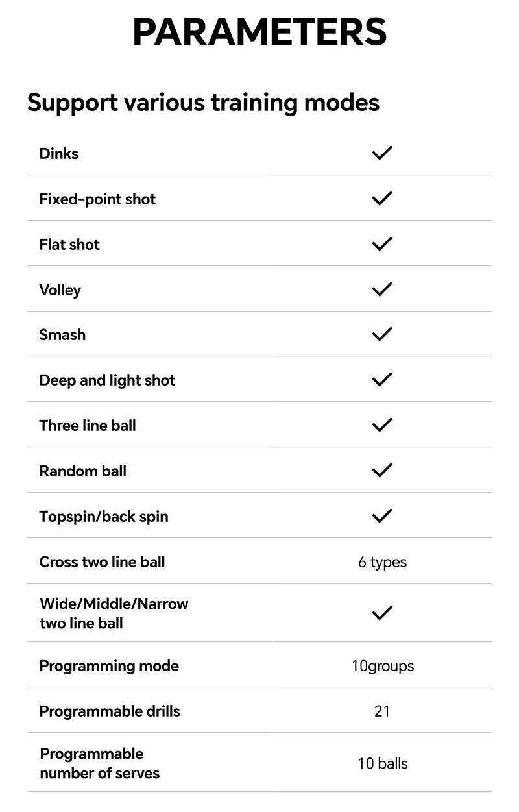Select the Flat shot checkmark
519x812 pixels.
click(x=382, y=244)
